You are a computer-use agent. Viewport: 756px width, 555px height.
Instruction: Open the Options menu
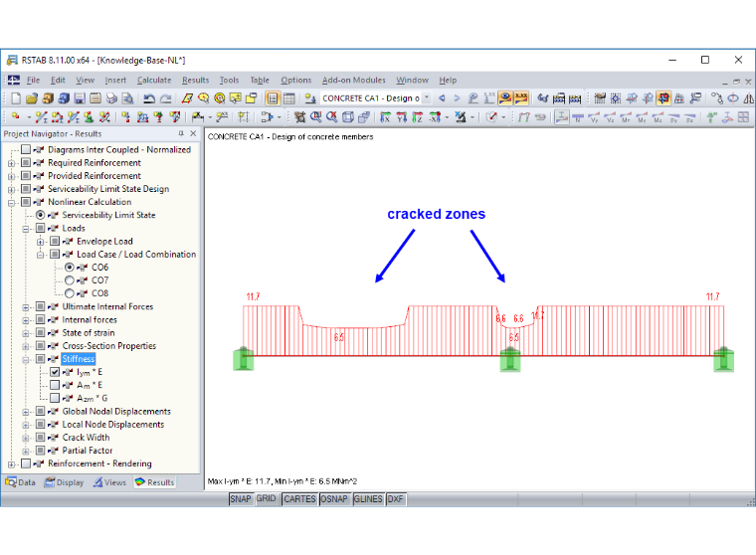pos(296,80)
